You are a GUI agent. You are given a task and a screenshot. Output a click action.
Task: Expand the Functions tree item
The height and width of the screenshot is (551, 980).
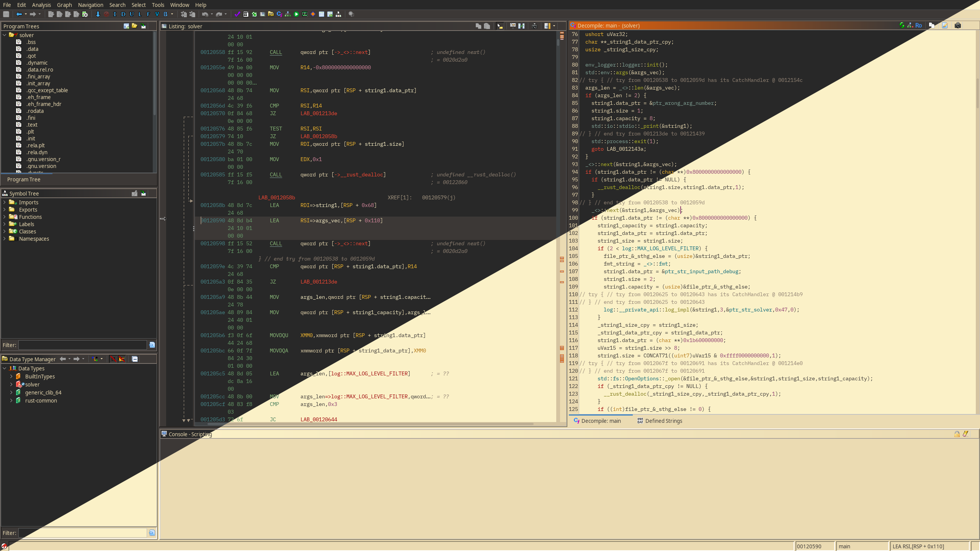5,217
